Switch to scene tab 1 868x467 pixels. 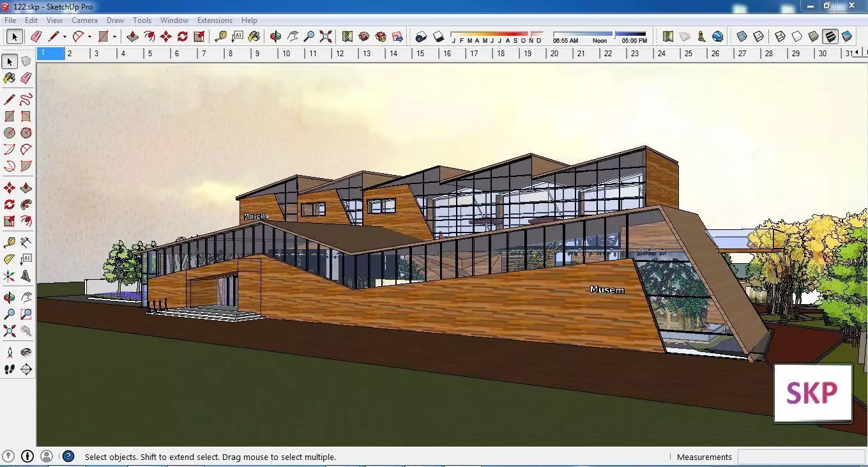[x=50, y=54]
